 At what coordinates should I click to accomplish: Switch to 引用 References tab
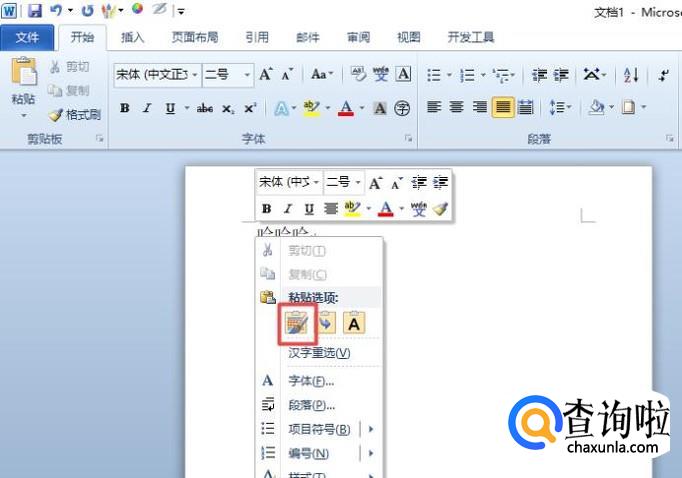click(x=257, y=37)
